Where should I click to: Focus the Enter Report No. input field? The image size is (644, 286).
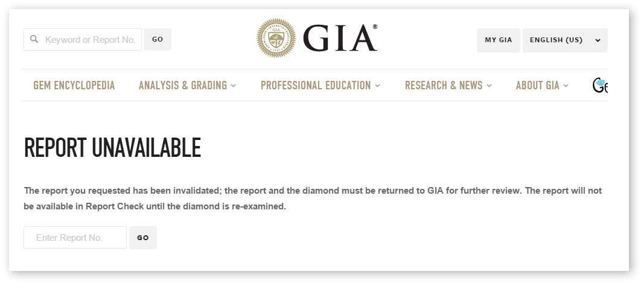pos(75,238)
